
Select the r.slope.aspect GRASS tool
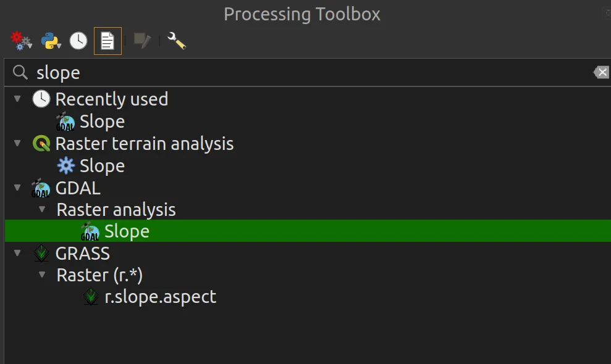click(x=160, y=297)
